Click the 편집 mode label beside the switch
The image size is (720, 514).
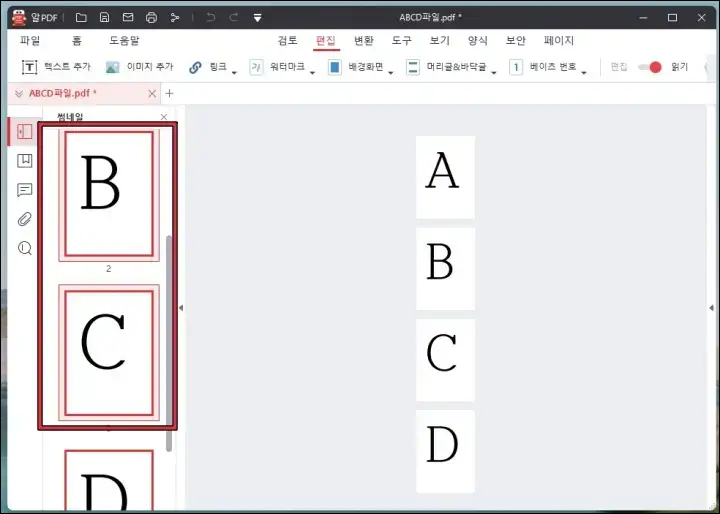[x=619, y=67]
